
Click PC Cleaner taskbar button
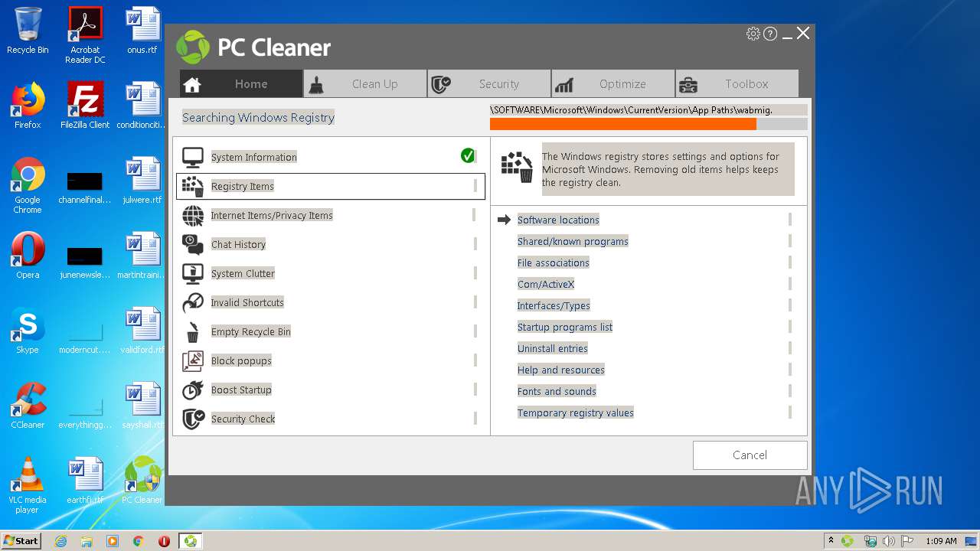[190, 541]
